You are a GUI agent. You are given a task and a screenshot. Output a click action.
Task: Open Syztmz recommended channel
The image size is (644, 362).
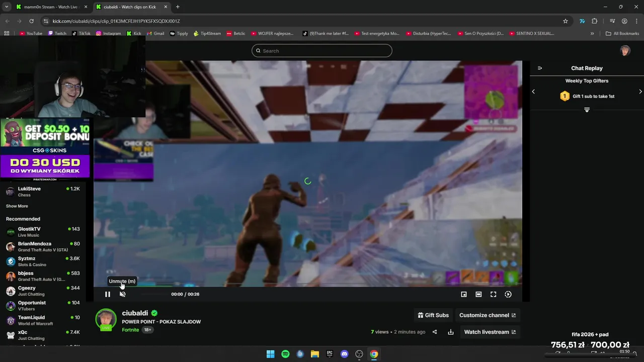[x=43, y=261]
